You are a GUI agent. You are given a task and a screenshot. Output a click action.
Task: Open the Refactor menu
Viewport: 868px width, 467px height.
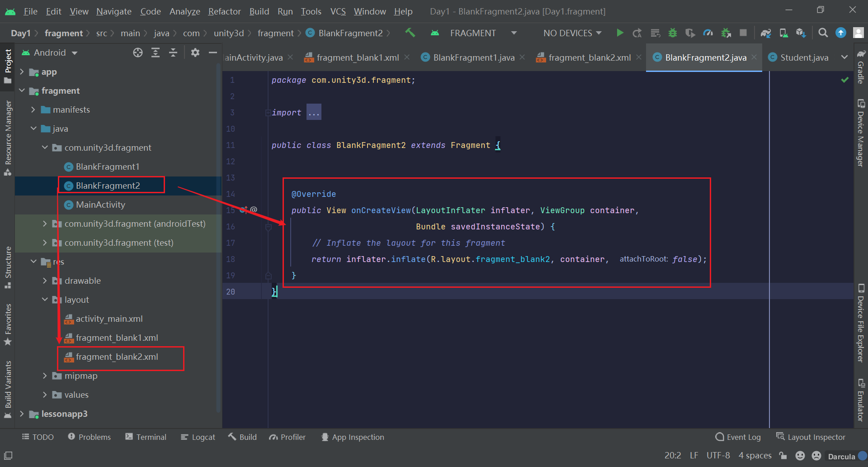coord(224,11)
